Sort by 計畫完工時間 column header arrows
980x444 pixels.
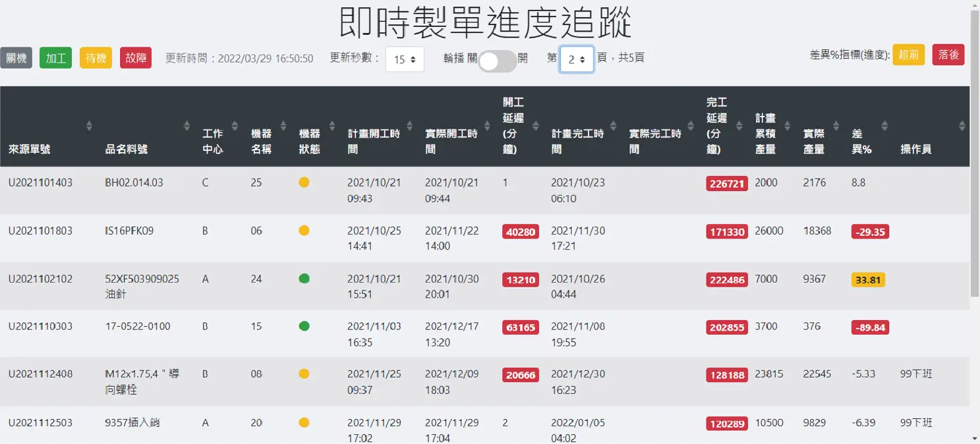pos(613,126)
